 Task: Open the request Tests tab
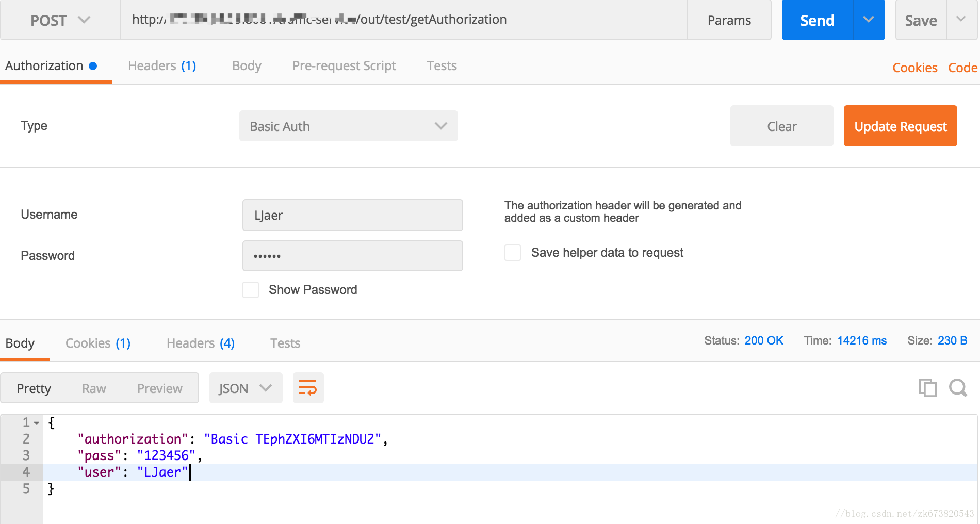(x=442, y=66)
